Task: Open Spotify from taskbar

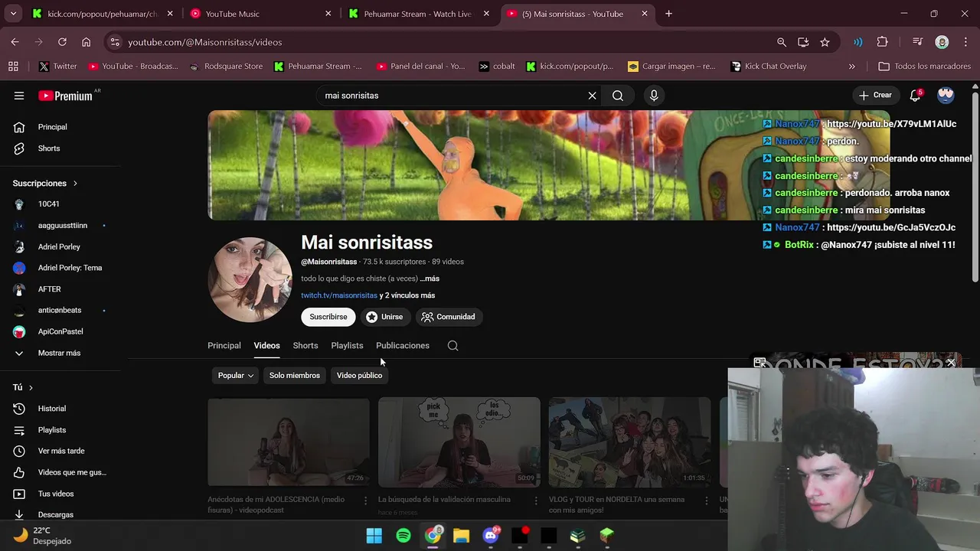Action: (x=403, y=536)
